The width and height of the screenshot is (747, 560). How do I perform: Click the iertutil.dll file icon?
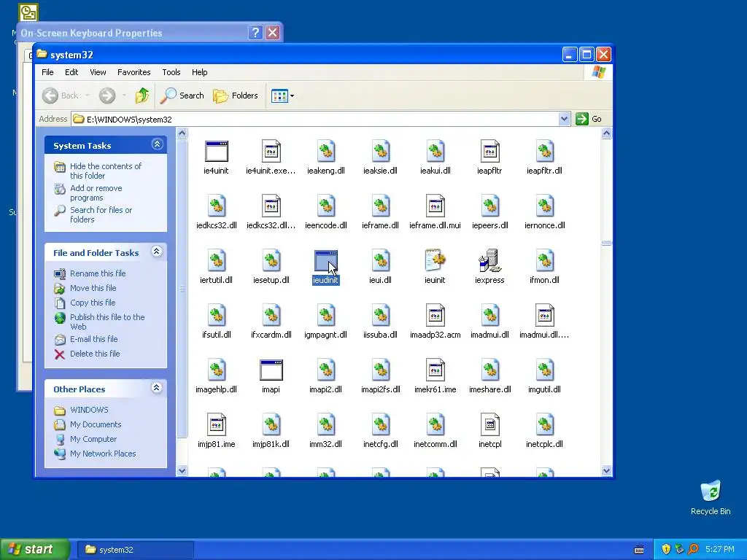click(216, 261)
